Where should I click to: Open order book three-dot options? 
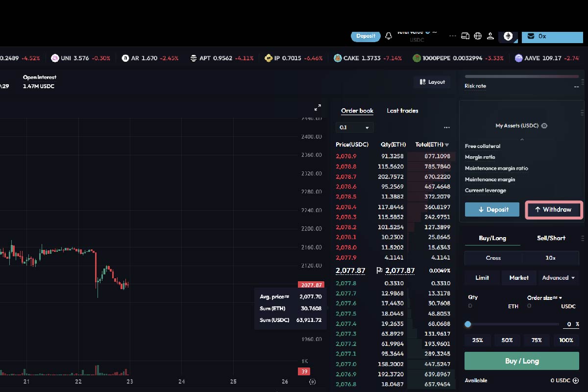(x=446, y=127)
